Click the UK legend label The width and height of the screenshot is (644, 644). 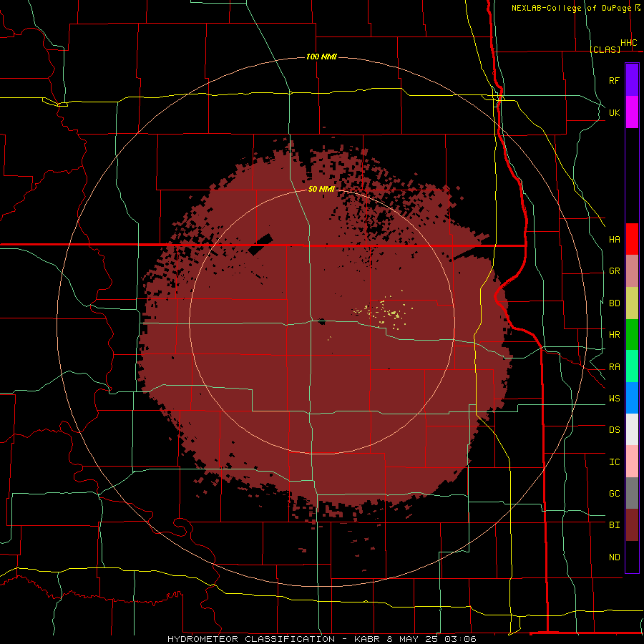(x=614, y=112)
